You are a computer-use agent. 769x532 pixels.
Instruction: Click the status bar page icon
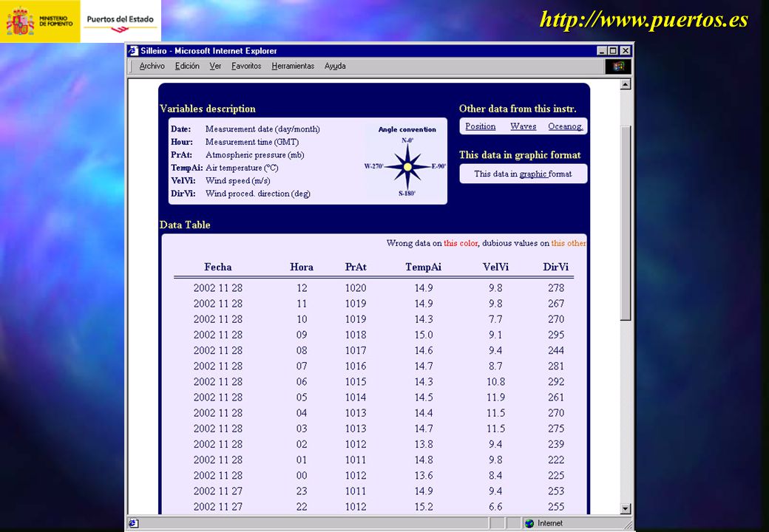point(133,523)
